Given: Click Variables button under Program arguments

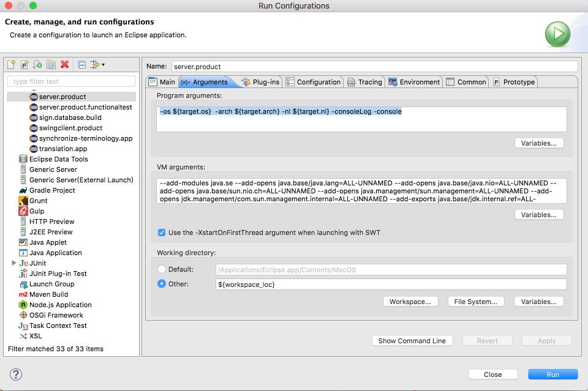Looking at the screenshot, I should [x=538, y=143].
